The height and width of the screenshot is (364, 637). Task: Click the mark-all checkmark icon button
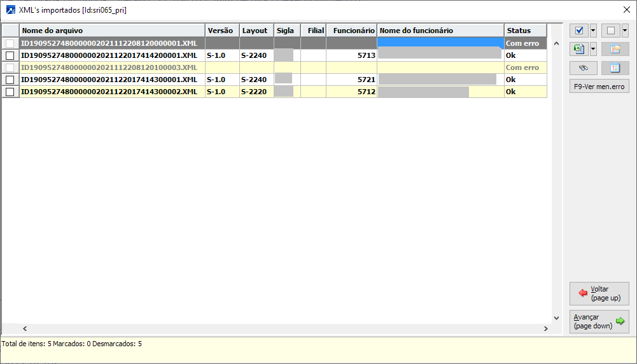[578, 31]
